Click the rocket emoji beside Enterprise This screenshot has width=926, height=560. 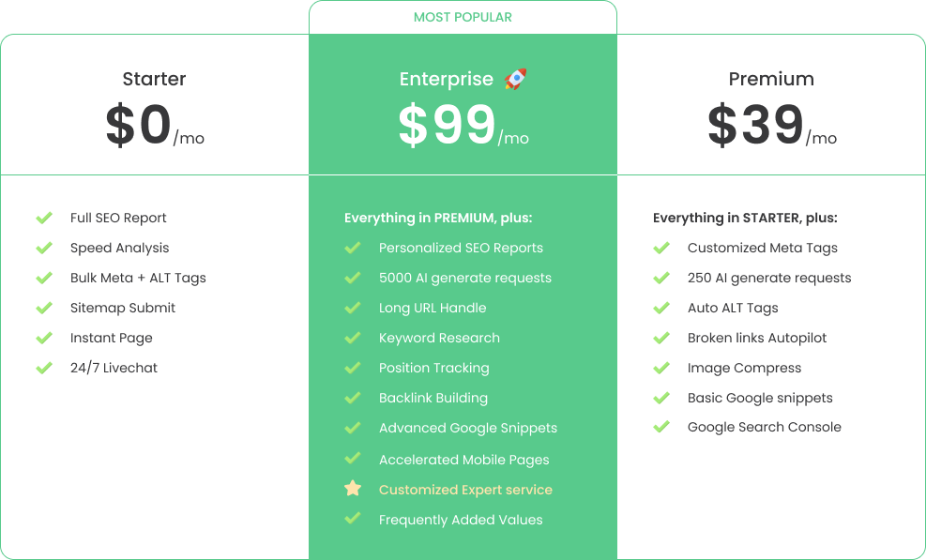click(516, 79)
